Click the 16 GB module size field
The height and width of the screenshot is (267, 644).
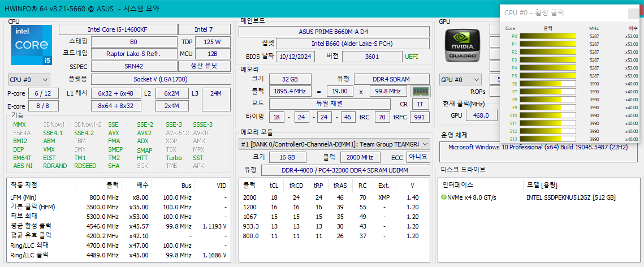(287, 157)
